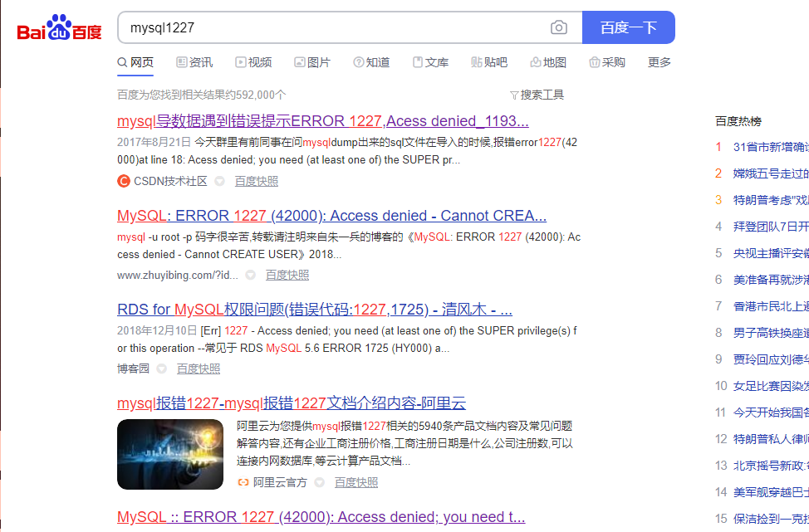The width and height of the screenshot is (809, 532).
Task: Click the 博客园 source link
Action: 133,369
